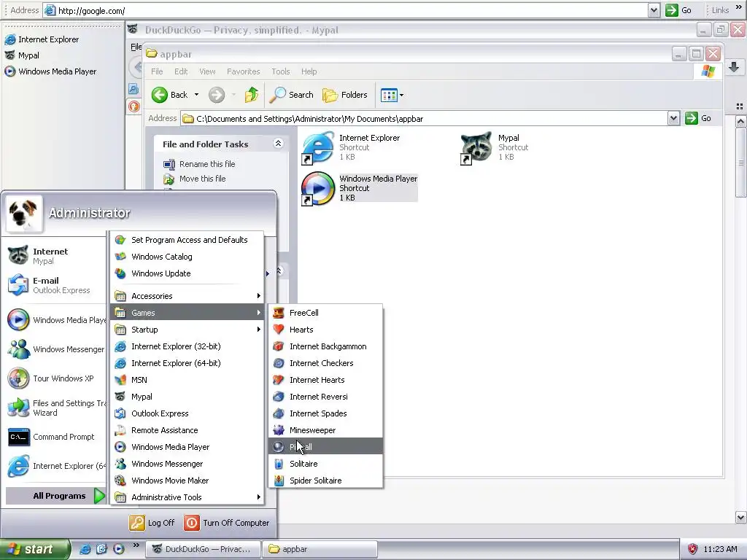
Task: Launch Internet Hearts
Action: tap(325, 379)
